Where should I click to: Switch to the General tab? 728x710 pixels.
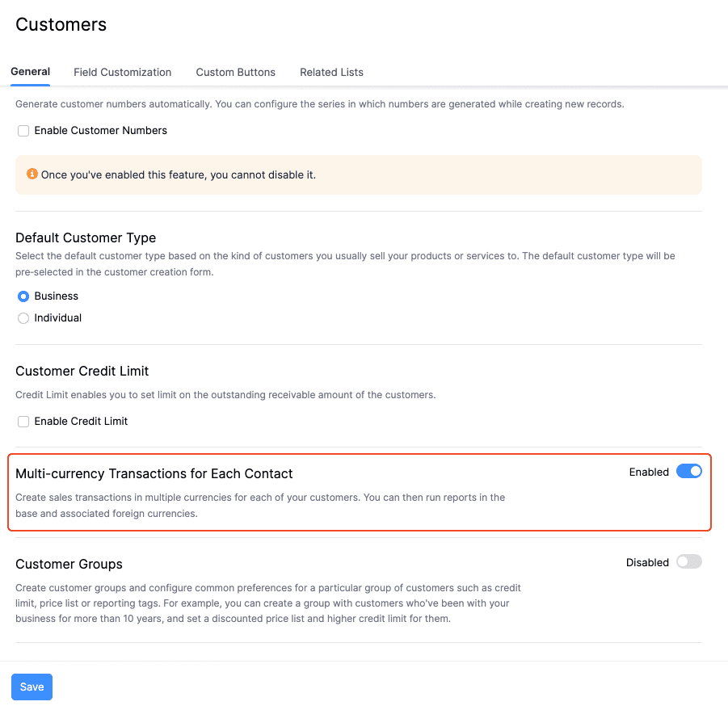click(x=31, y=72)
